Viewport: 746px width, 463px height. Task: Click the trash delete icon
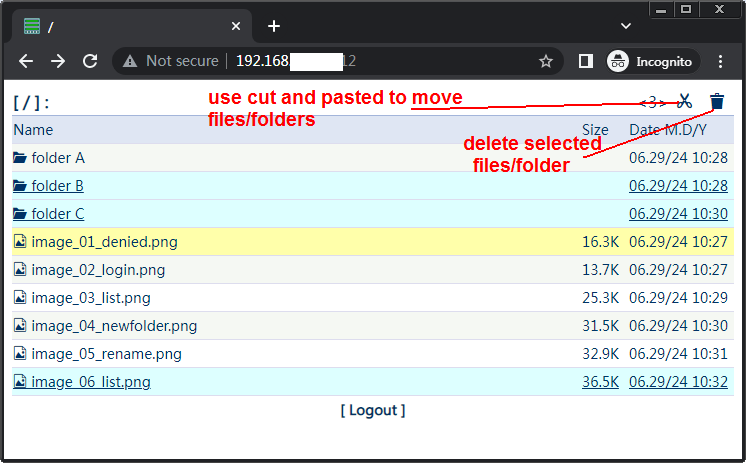(717, 101)
